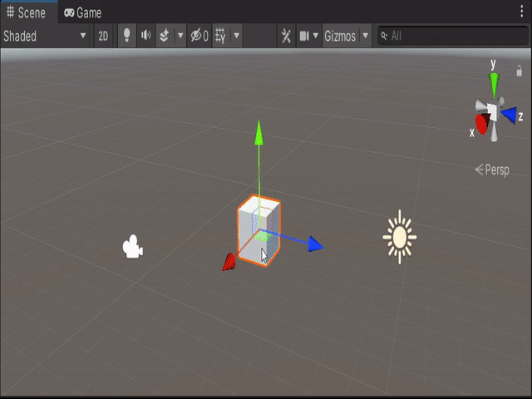Open component editor tools icon
This screenshot has width=532, height=399.
[x=286, y=36]
